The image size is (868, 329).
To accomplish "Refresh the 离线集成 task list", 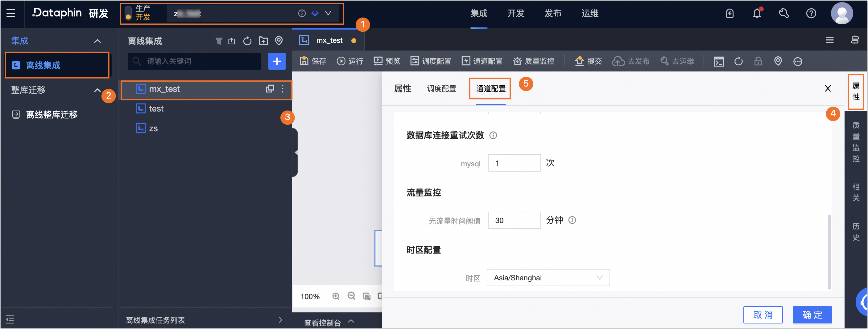I will point(247,41).
